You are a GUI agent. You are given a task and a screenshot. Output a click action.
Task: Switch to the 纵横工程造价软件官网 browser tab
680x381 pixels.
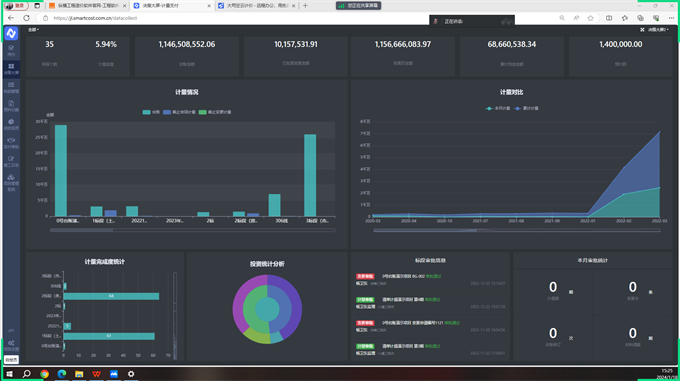(x=87, y=6)
